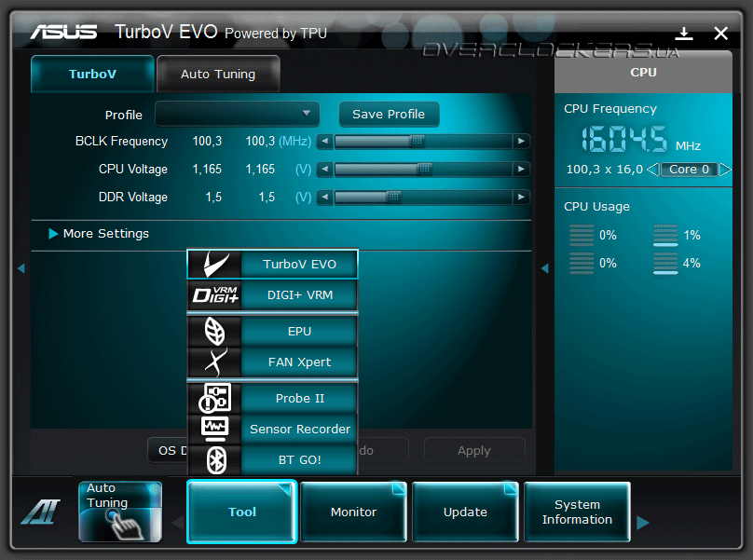Image resolution: width=753 pixels, height=560 pixels.
Task: Click the CPU Voltage slider handle
Action: click(x=425, y=169)
